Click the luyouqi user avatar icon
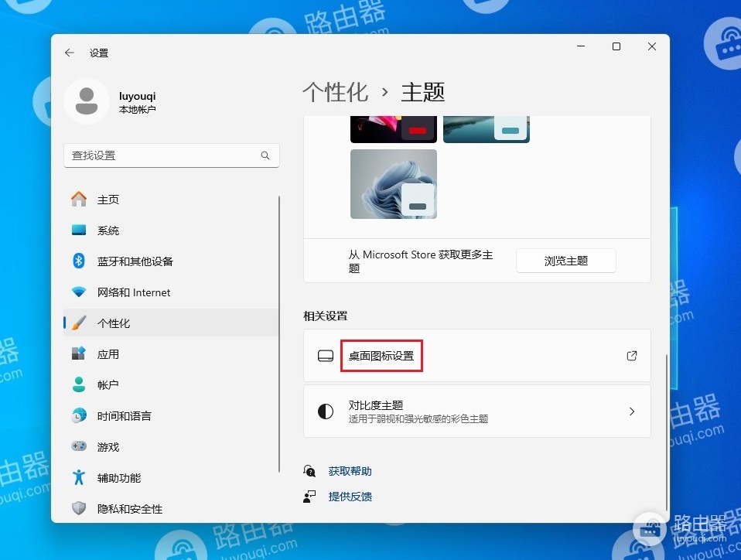 [87, 101]
